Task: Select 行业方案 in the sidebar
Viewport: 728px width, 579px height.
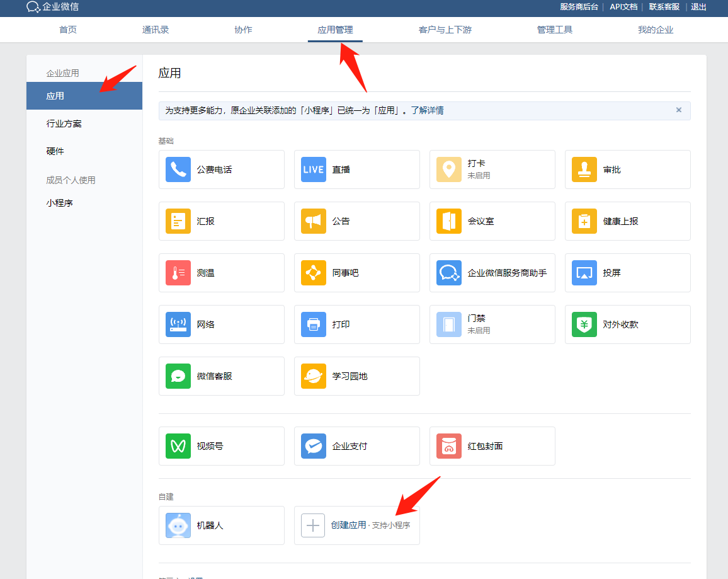Action: pyautogui.click(x=64, y=123)
